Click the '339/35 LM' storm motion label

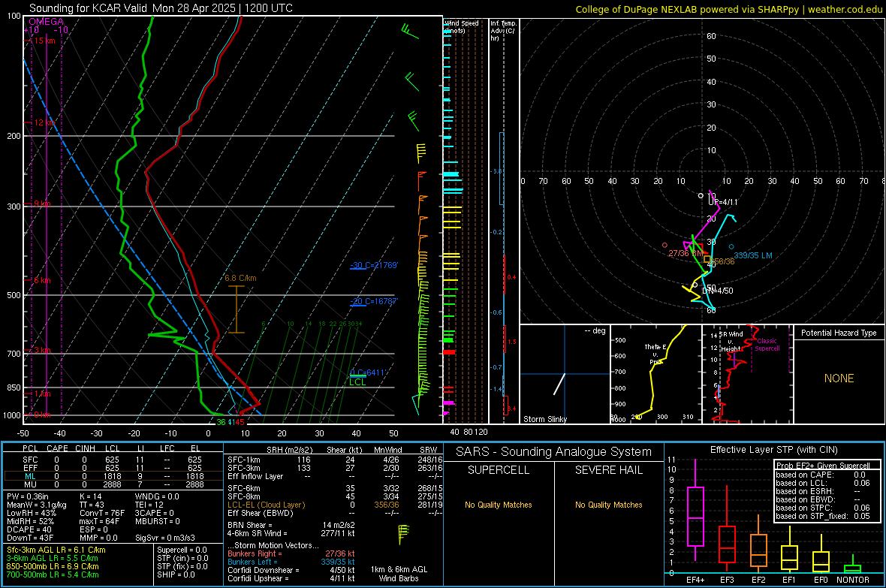pyautogui.click(x=752, y=255)
